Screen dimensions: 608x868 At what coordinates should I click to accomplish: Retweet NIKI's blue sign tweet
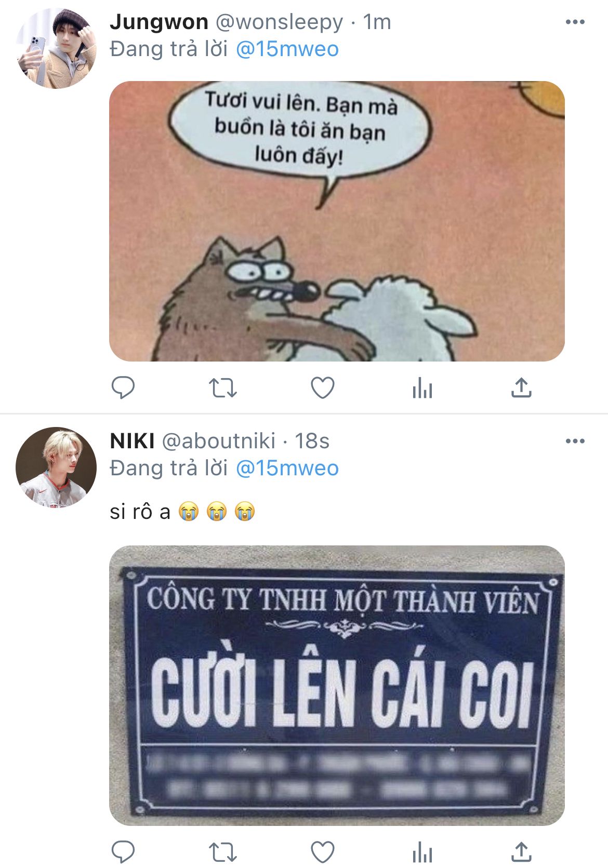222,852
